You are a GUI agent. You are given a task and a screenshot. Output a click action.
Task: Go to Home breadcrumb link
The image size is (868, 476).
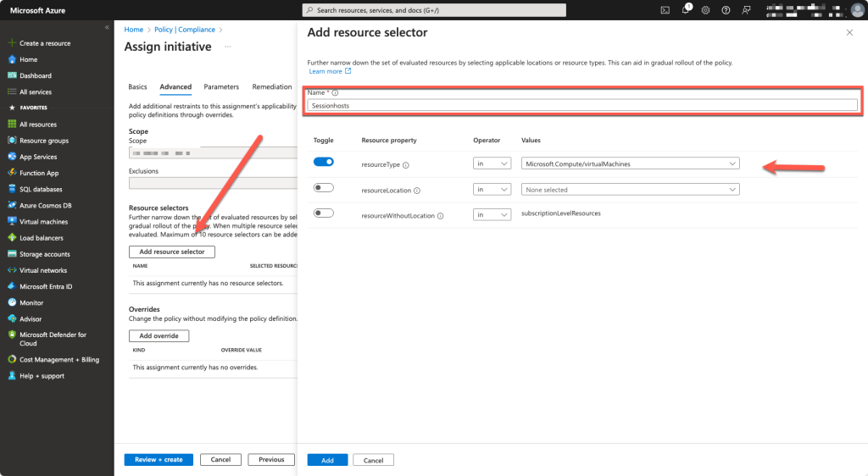click(133, 30)
